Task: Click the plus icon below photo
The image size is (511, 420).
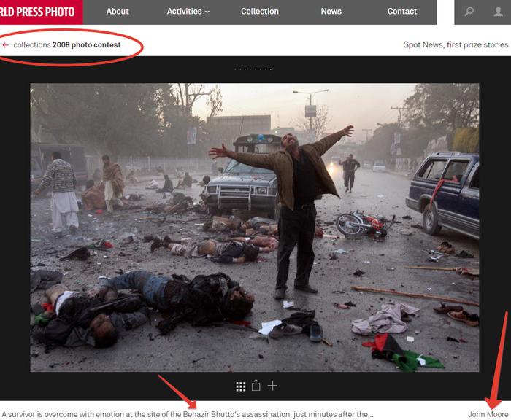Action: (272, 386)
